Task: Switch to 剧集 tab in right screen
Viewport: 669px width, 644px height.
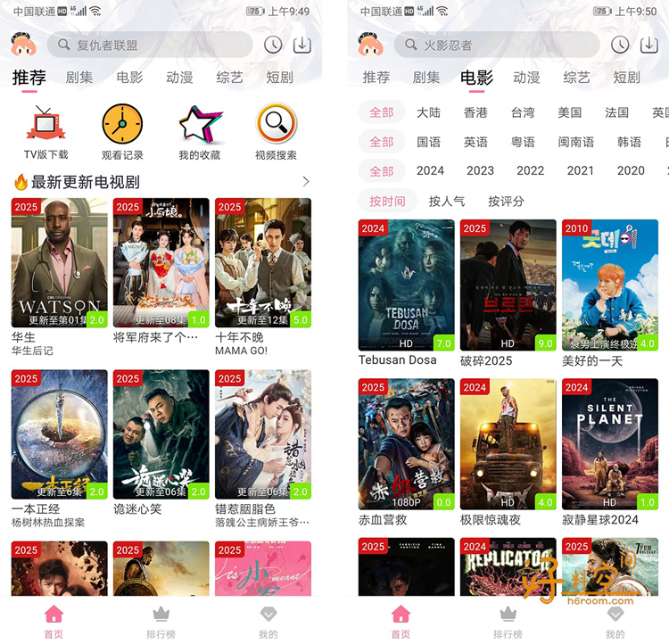Action: coord(425,78)
